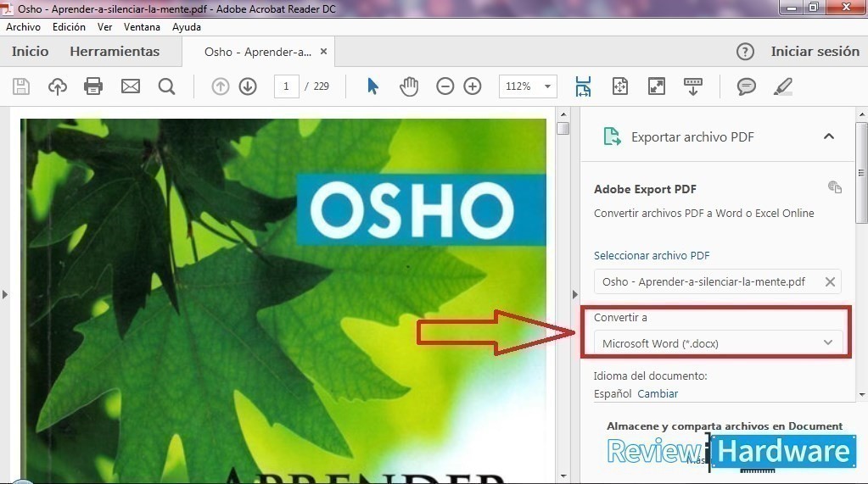Open the Archivo menu

click(x=23, y=27)
